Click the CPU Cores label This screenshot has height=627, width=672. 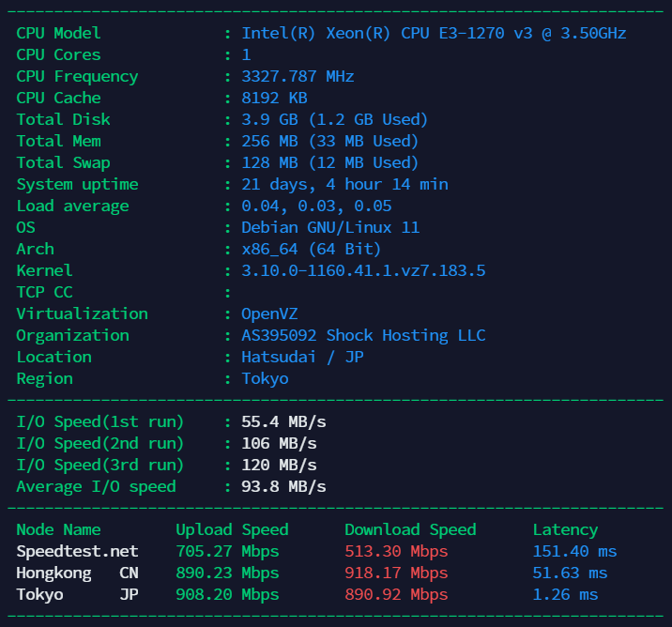coord(58,55)
